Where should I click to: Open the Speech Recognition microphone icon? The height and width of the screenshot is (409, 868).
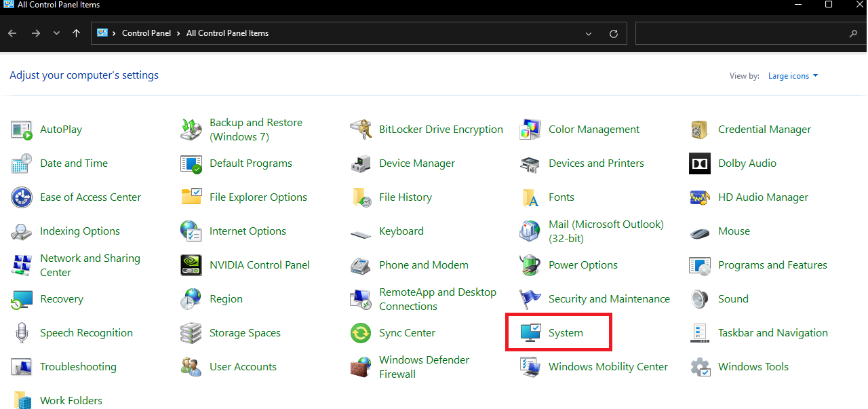[22, 333]
